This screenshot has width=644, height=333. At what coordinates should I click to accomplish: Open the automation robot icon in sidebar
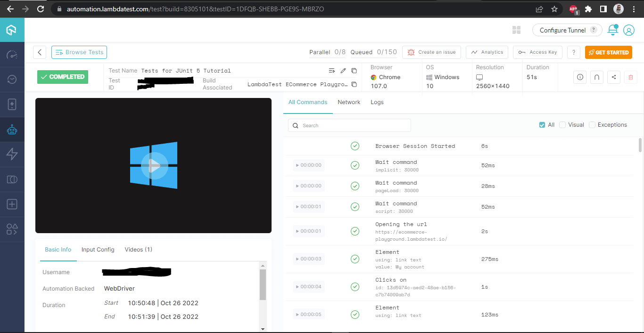(12, 130)
